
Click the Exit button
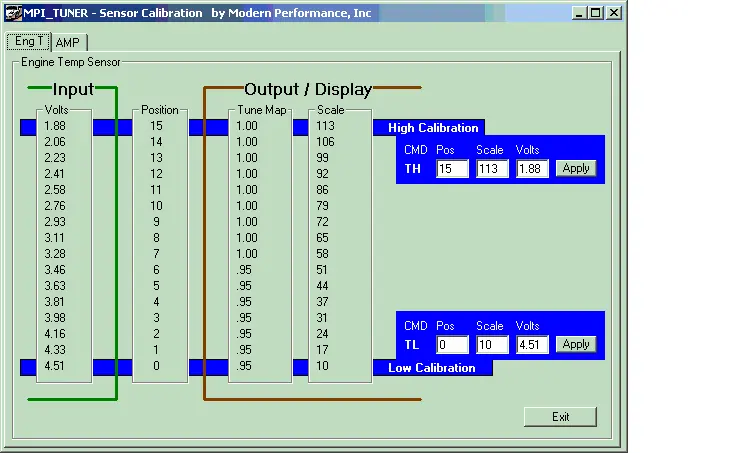pos(560,417)
